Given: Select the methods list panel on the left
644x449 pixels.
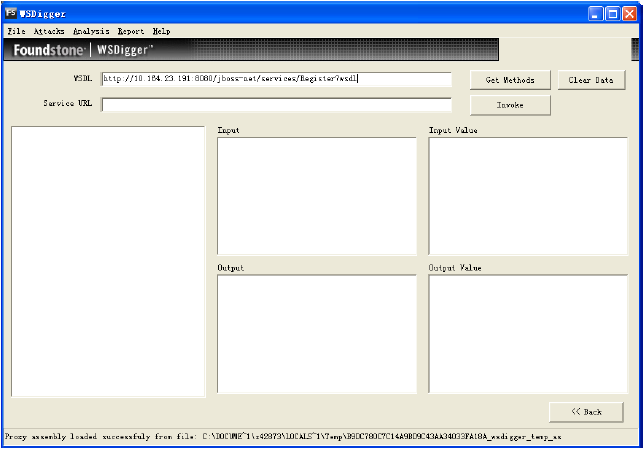Looking at the screenshot, I should coord(108,262).
